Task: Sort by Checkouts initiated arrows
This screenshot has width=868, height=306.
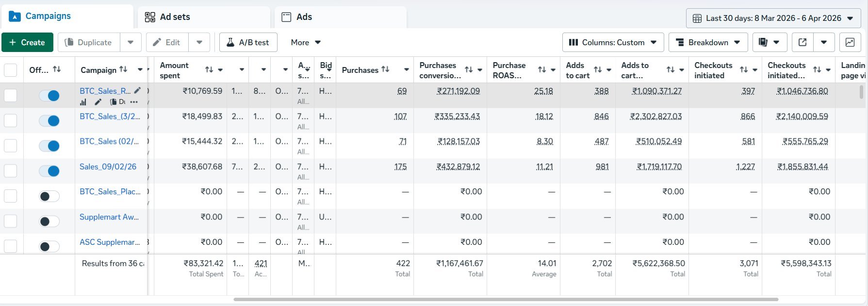Action: (744, 69)
